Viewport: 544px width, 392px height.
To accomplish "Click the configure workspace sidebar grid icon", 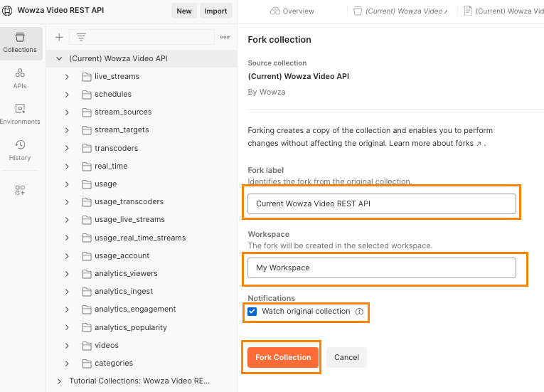I will (20, 190).
